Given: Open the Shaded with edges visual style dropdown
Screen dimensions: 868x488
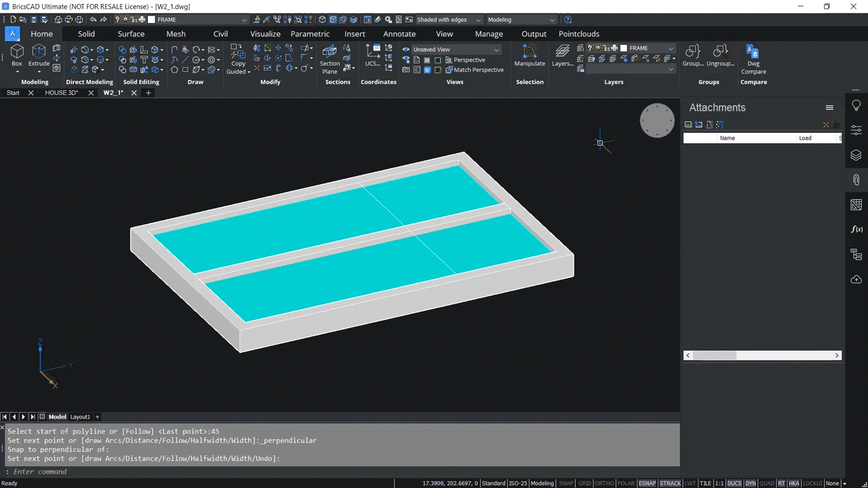Looking at the screenshot, I should click(478, 19).
